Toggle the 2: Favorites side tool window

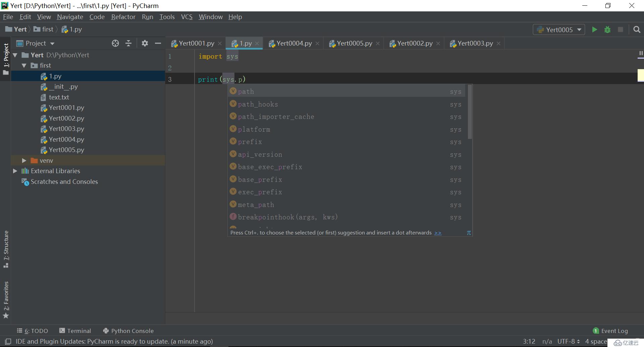click(x=6, y=300)
